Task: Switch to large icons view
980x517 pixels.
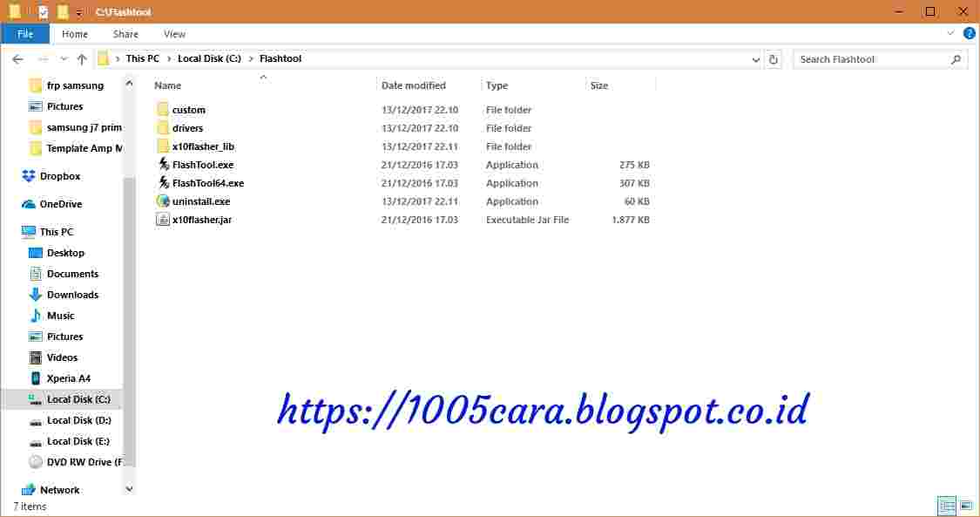Action: click(966, 505)
